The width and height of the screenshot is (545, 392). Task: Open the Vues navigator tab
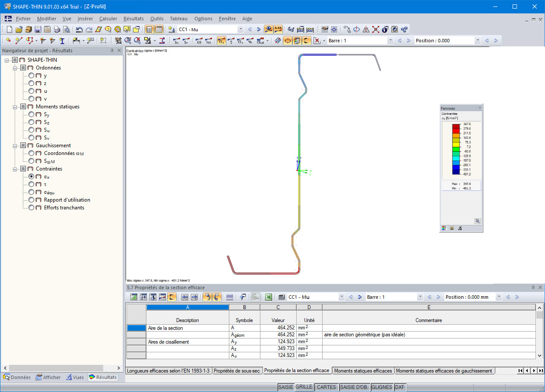75,377
